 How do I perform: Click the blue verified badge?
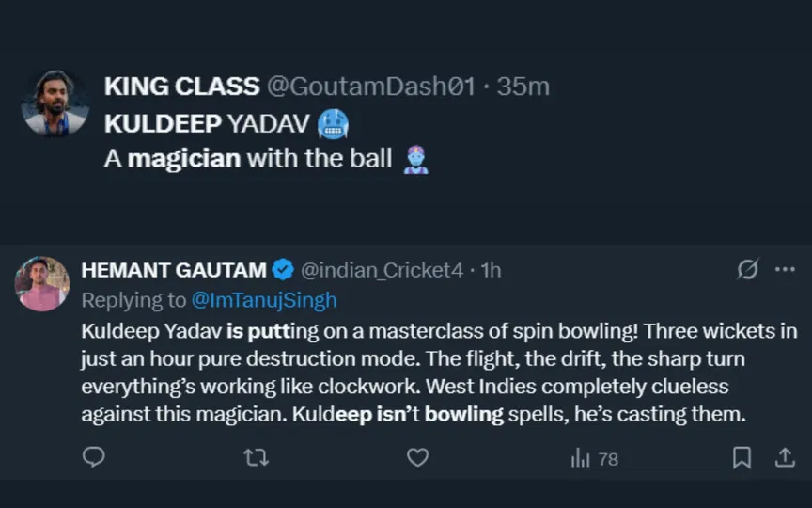283,271
